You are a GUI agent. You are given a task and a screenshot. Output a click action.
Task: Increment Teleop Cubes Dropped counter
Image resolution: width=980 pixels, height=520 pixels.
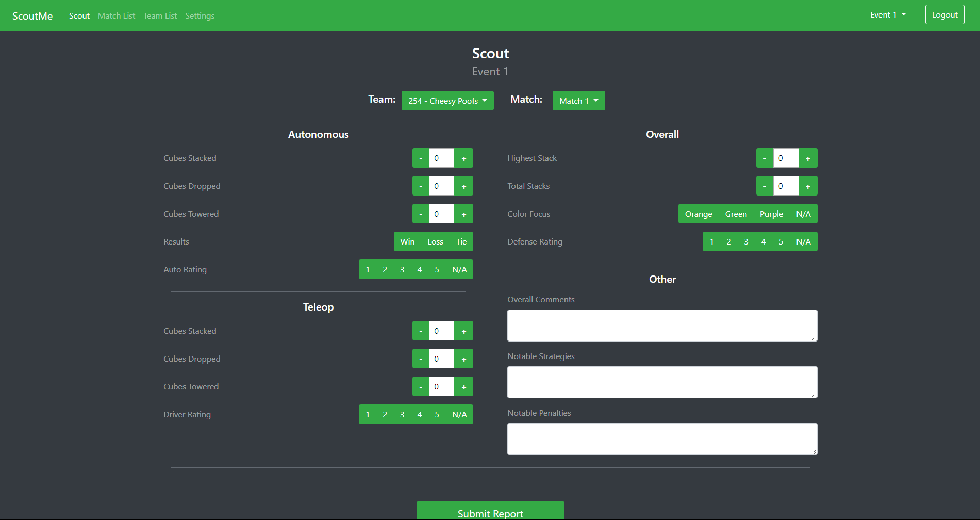(x=463, y=359)
